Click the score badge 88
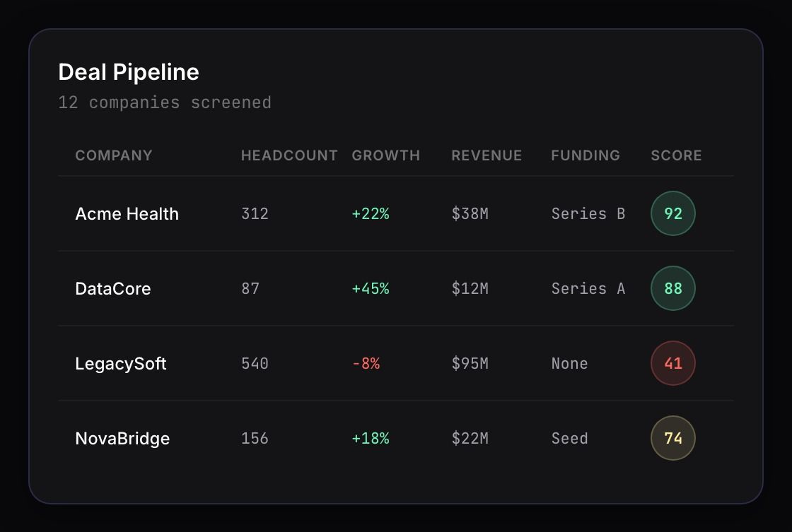This screenshot has width=792, height=532. [x=672, y=288]
